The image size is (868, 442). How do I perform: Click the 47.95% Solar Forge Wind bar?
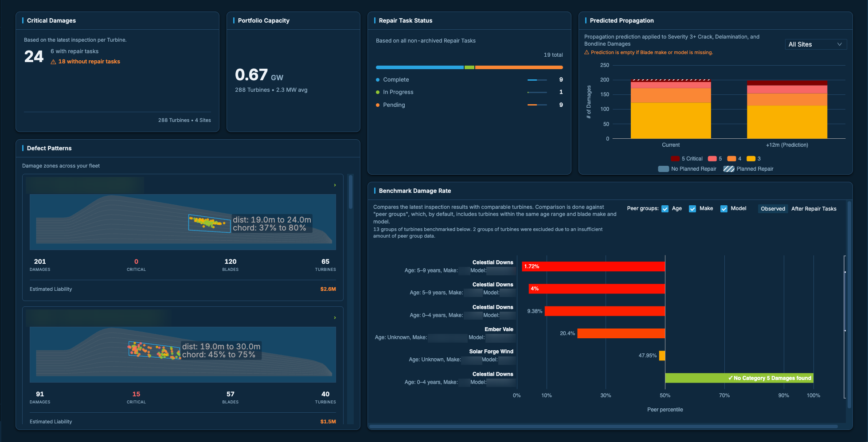tap(662, 356)
